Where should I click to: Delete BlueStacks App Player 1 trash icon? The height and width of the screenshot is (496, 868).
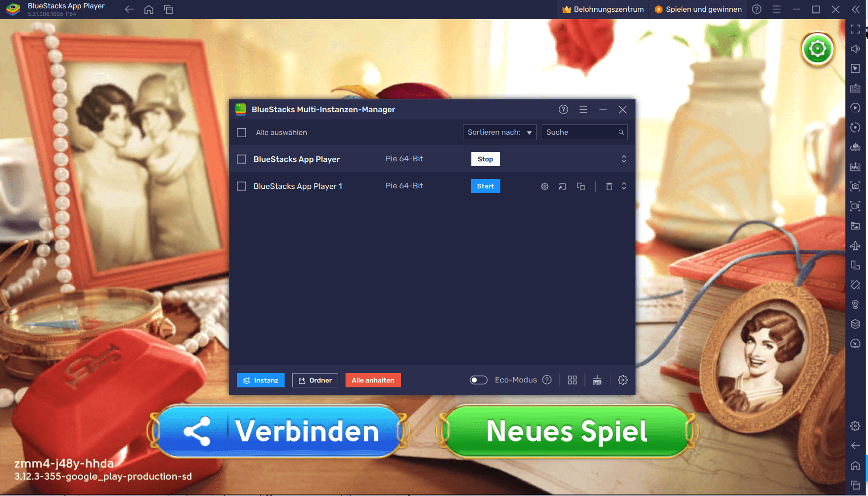[x=609, y=186]
